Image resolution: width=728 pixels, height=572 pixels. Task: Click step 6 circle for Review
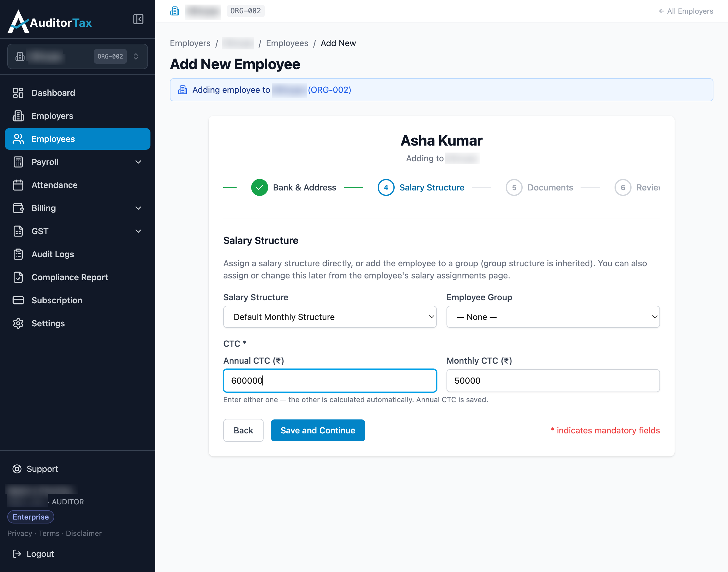tap(623, 187)
